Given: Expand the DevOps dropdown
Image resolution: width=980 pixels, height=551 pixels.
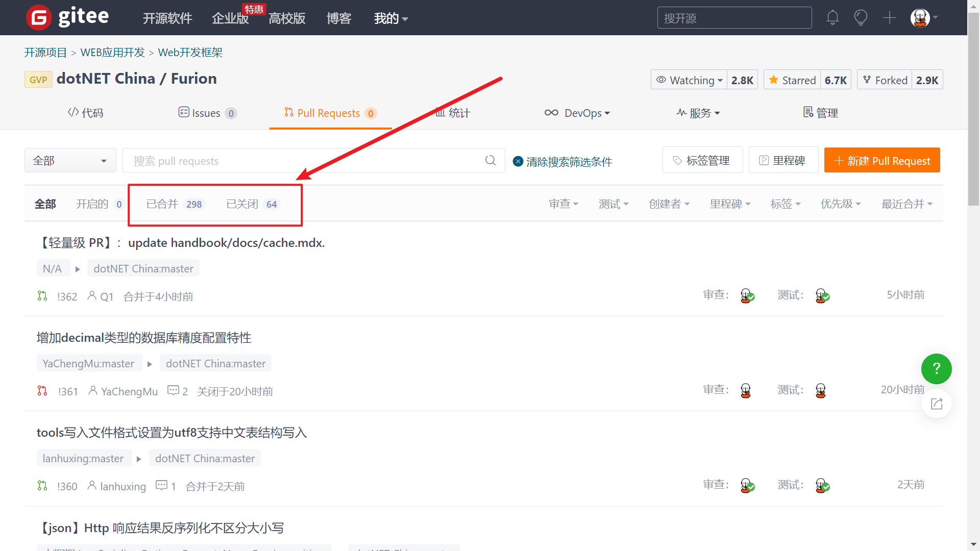Looking at the screenshot, I should [577, 113].
